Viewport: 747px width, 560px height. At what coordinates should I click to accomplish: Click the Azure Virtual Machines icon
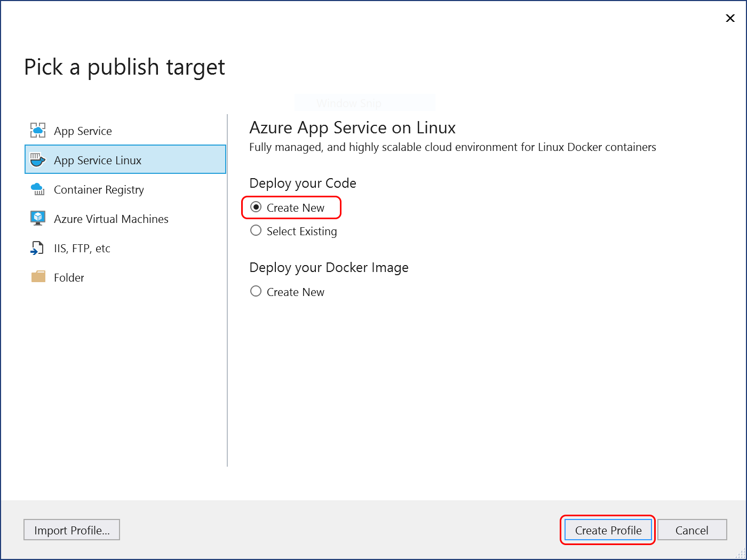(37, 218)
